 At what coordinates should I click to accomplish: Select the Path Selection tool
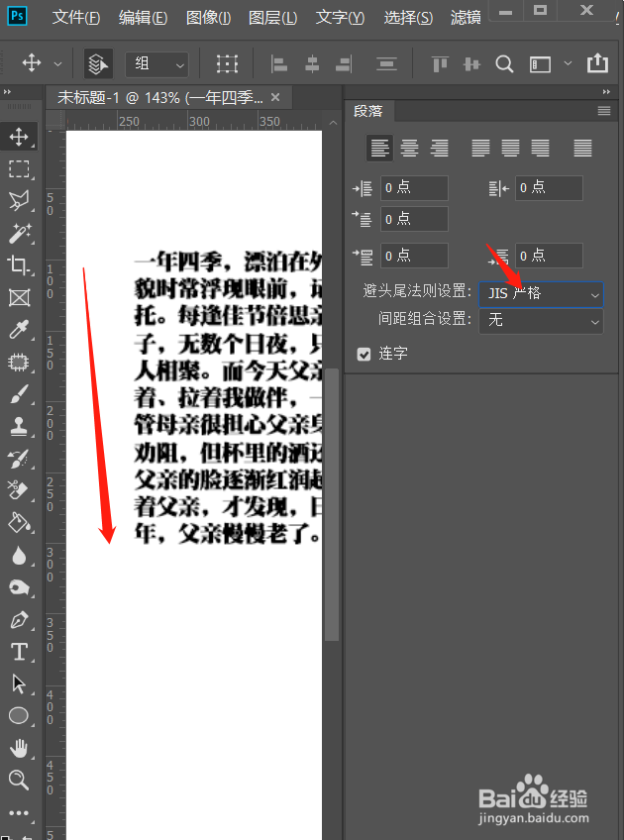(x=19, y=684)
